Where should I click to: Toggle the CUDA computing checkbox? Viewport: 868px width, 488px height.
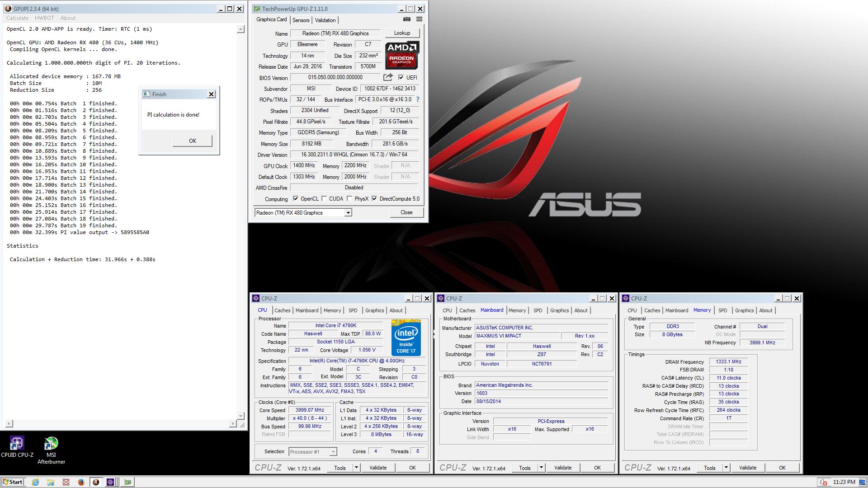[x=324, y=198]
